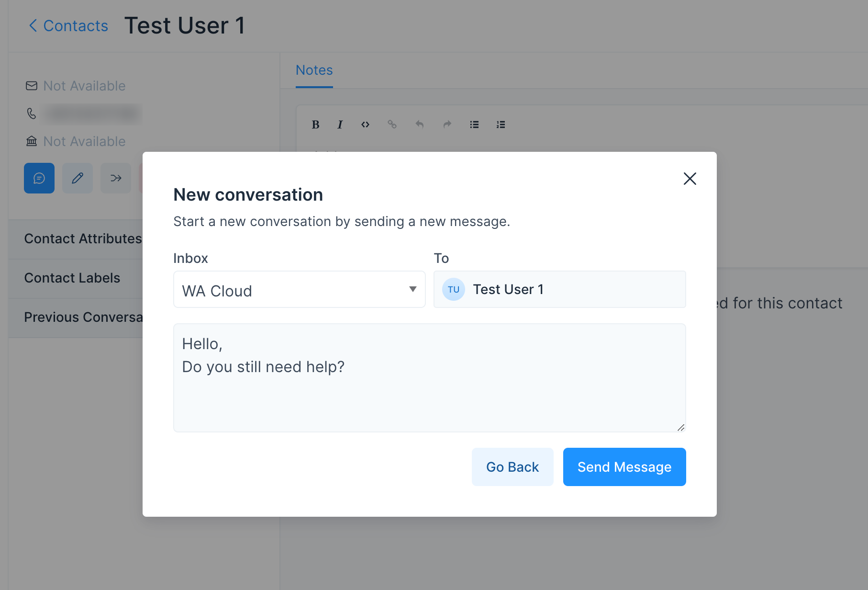868x590 pixels.
Task: Switch to the Notes tab
Action: click(314, 70)
